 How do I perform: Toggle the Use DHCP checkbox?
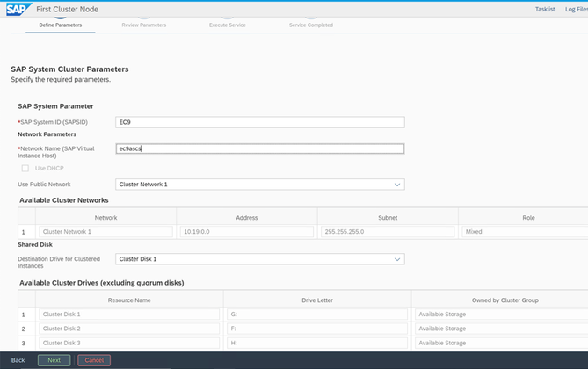(25, 168)
